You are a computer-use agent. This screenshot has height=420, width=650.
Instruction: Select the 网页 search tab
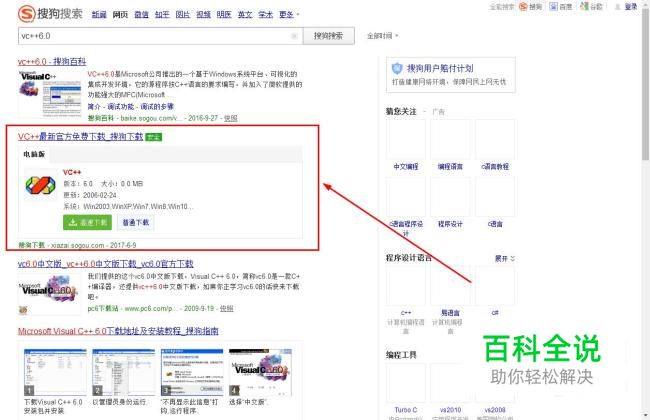pos(120,15)
